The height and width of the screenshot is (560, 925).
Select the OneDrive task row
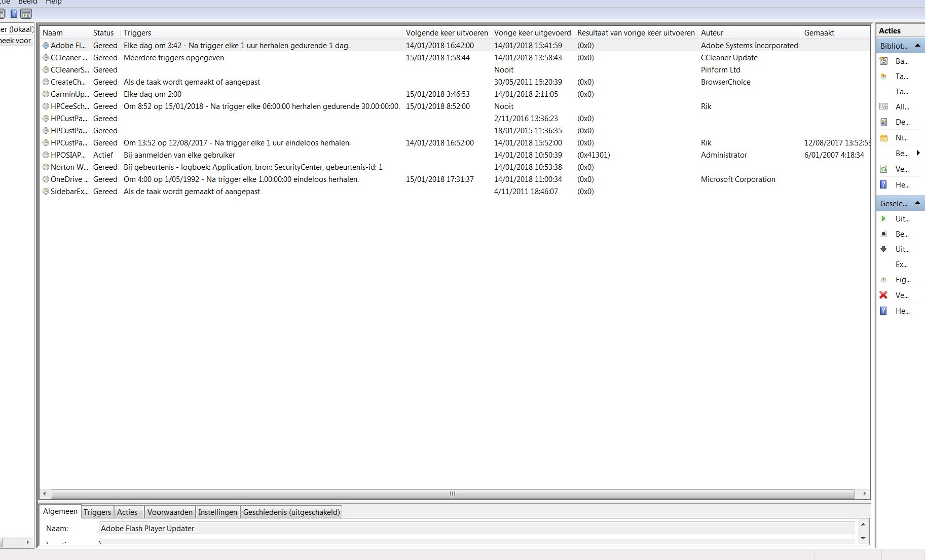[x=455, y=179]
